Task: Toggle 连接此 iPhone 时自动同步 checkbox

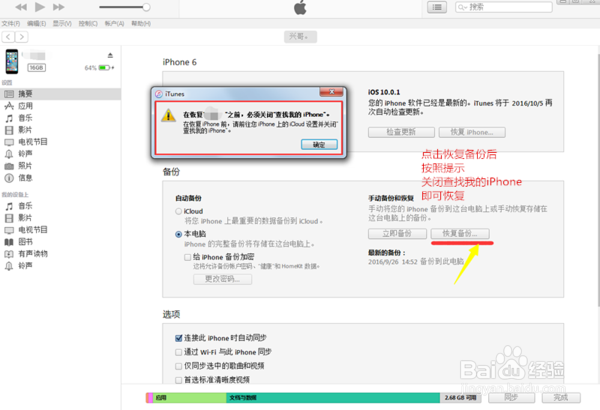Action: tap(178, 338)
